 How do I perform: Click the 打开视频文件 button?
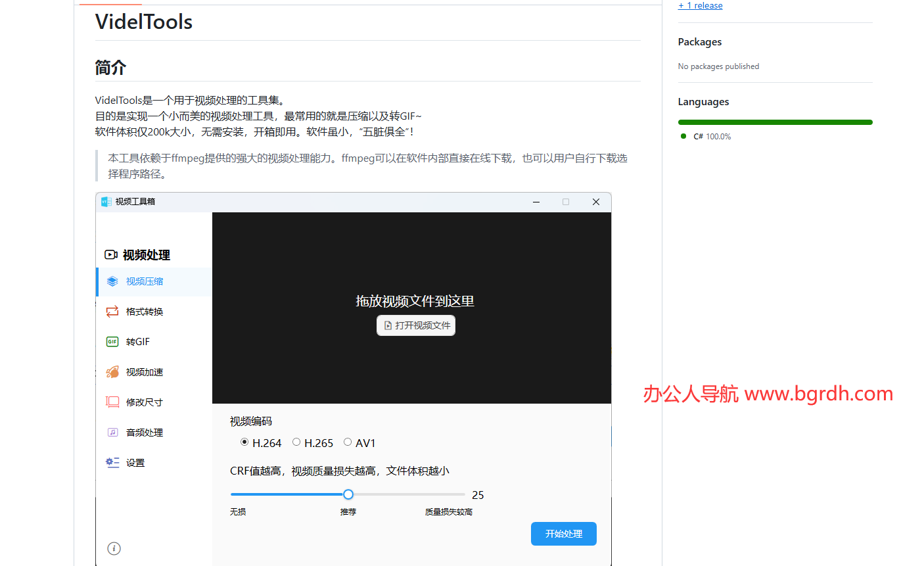(415, 325)
